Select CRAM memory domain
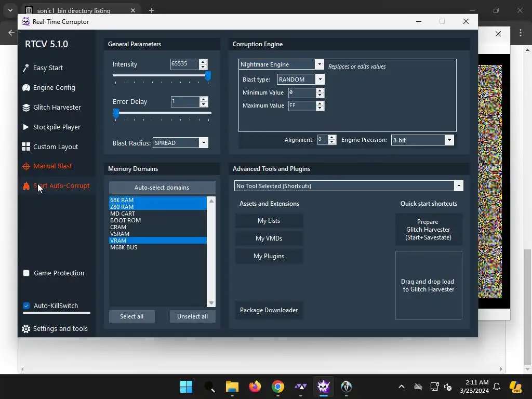The width and height of the screenshot is (532, 399). click(x=158, y=228)
